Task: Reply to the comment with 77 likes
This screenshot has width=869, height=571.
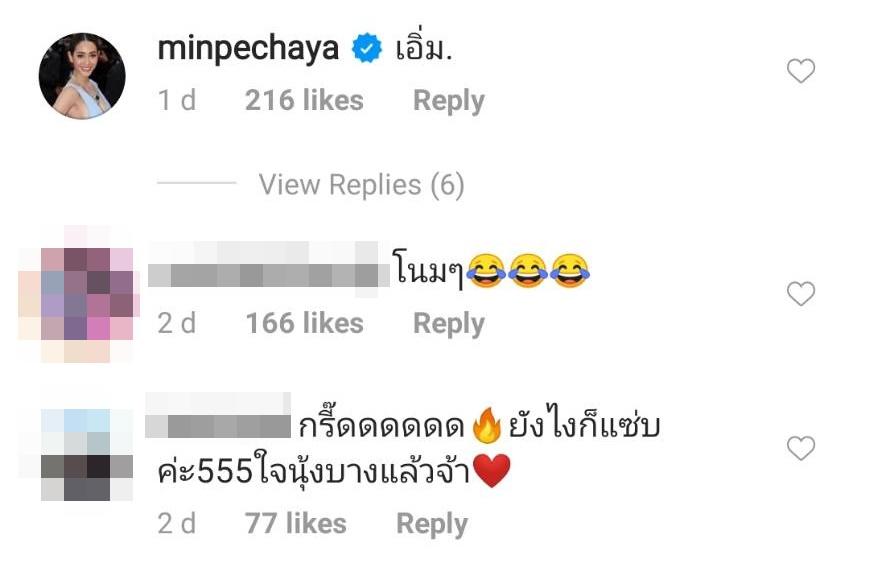Action: pyautogui.click(x=432, y=524)
